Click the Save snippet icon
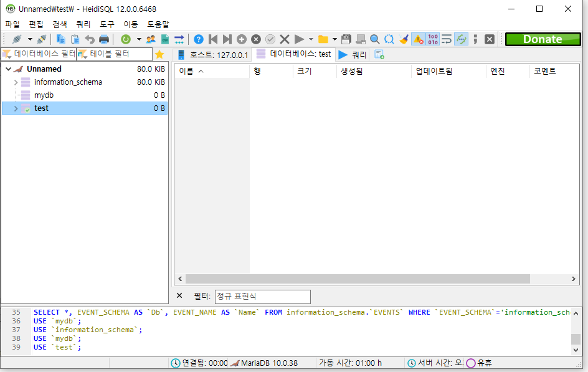 pos(361,39)
